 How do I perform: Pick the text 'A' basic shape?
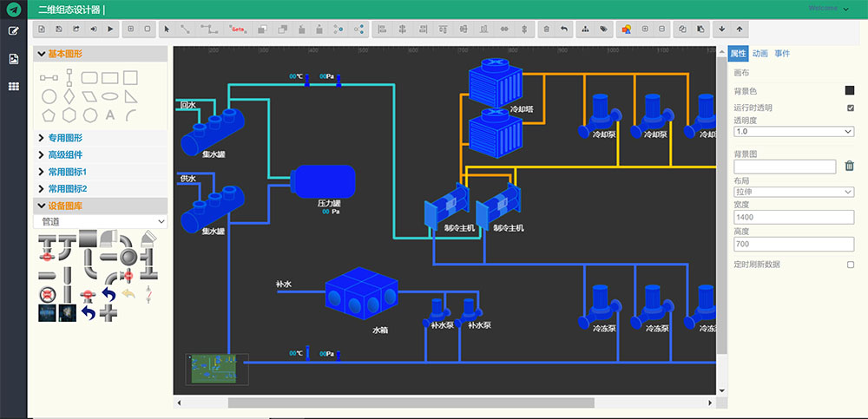tap(110, 115)
